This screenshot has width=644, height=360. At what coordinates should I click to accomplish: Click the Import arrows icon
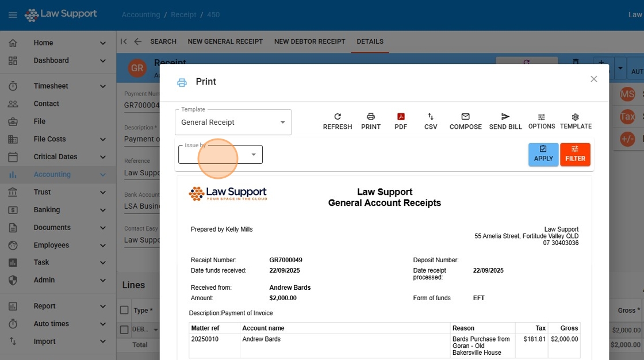(13, 342)
